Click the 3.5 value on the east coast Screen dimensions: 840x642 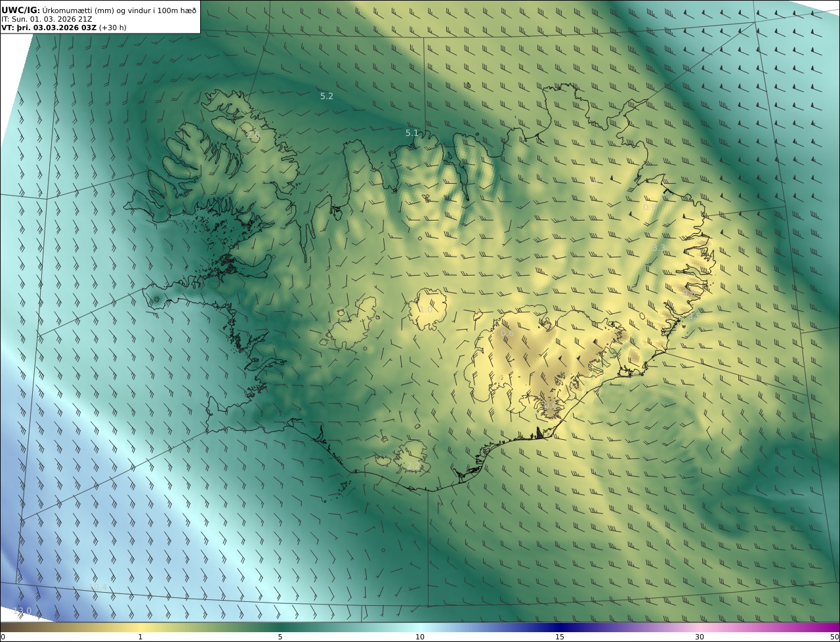[x=694, y=316]
